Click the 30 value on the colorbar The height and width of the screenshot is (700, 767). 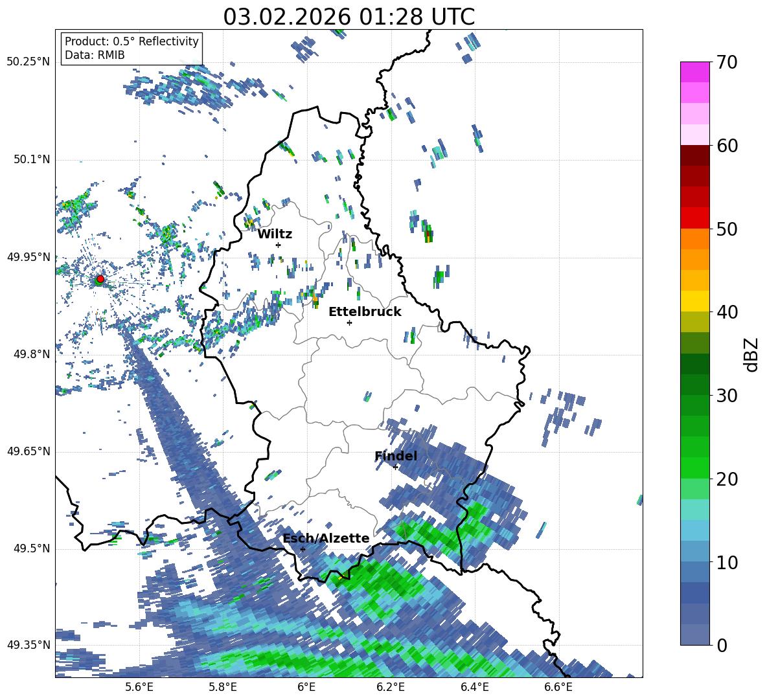click(727, 395)
